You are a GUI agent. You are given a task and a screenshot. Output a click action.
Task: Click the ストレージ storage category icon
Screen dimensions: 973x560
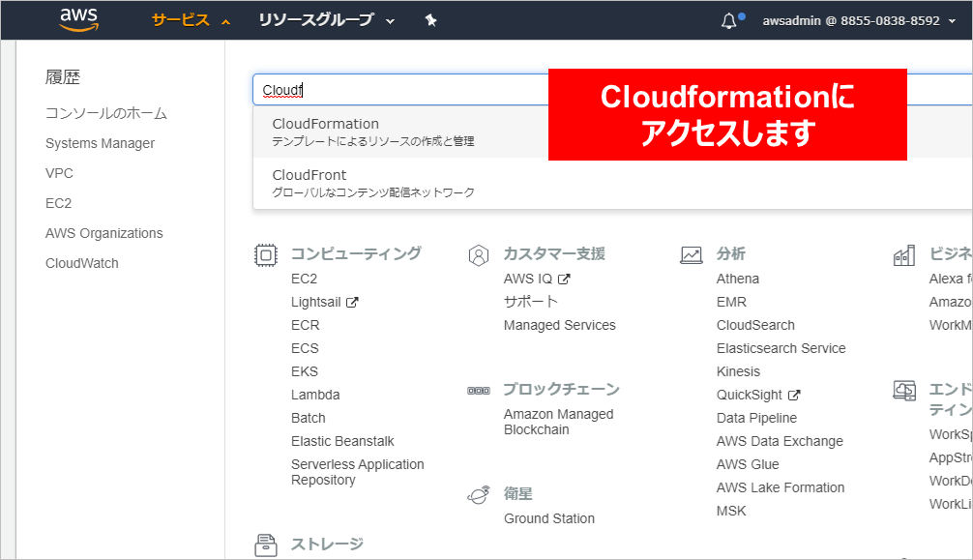tap(265, 545)
